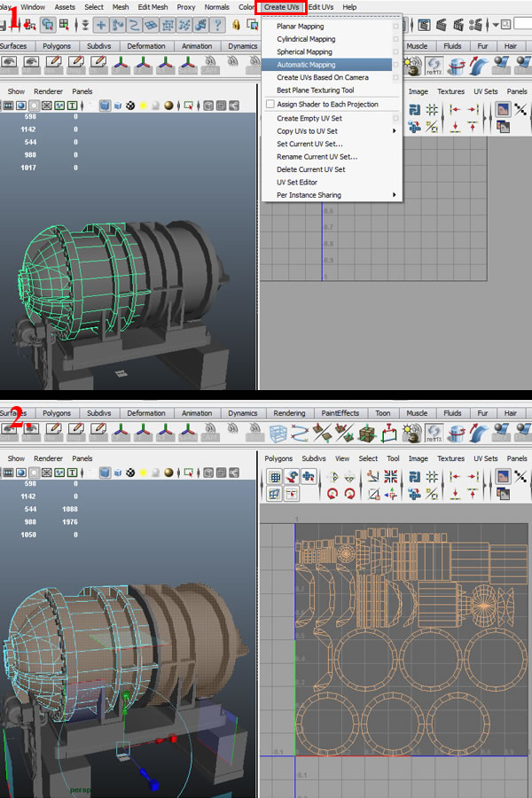The height and width of the screenshot is (798, 532).
Task: Open UV Set Editor from menu
Action: [x=297, y=182]
